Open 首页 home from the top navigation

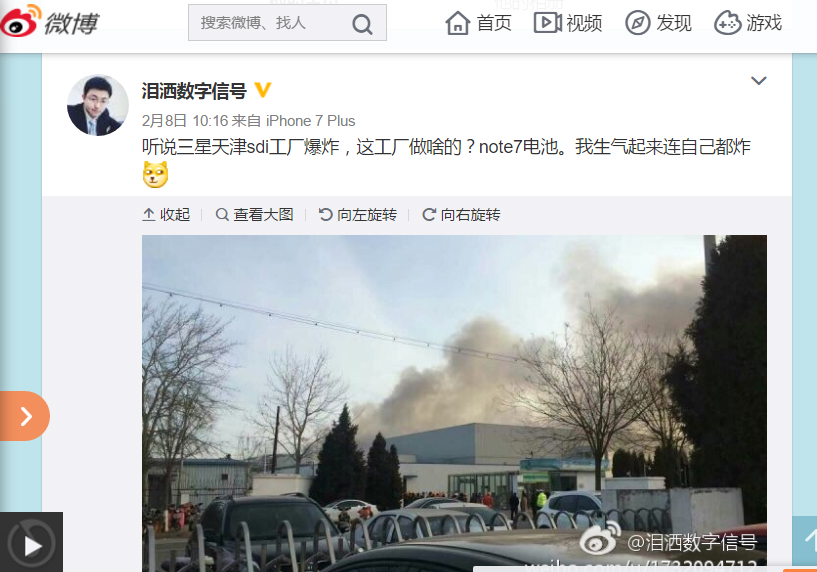point(478,23)
